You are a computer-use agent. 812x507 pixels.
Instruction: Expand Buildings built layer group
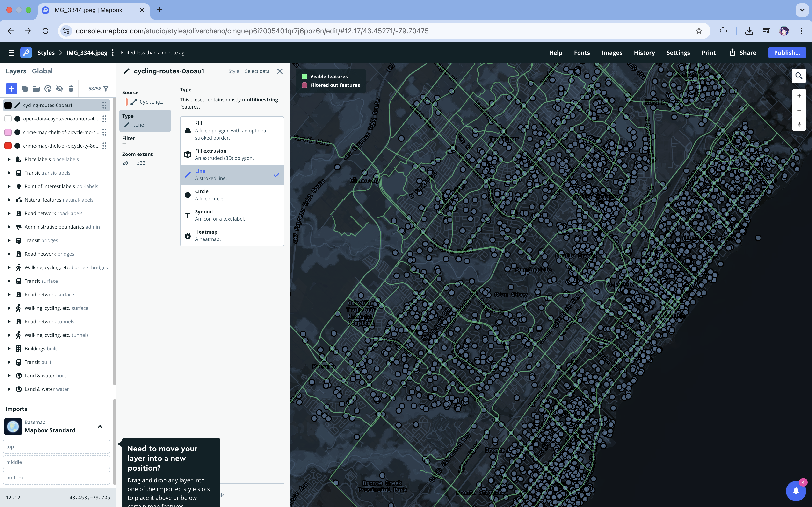tap(9, 348)
